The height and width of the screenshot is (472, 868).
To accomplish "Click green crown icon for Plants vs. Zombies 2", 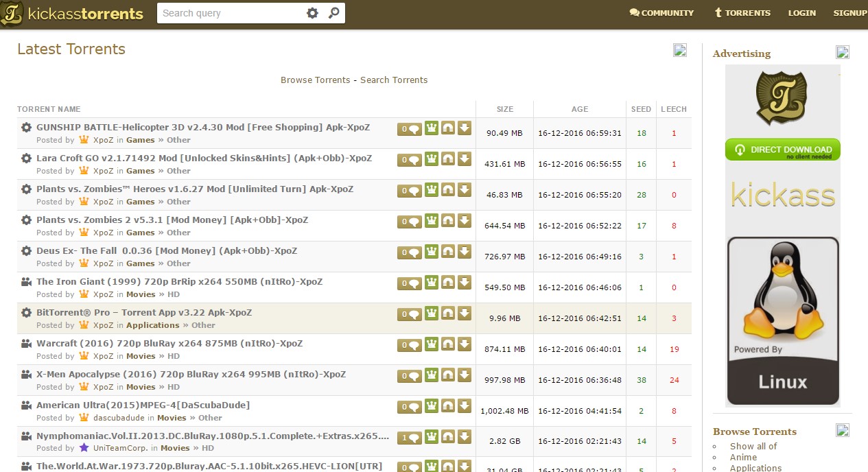I will click(x=432, y=220).
